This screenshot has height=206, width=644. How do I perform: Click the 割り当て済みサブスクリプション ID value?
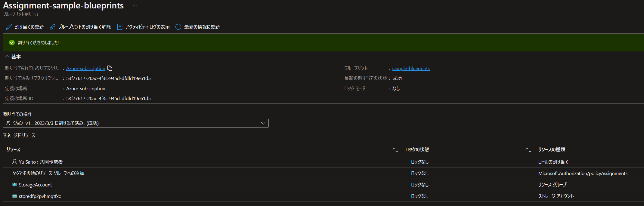[108, 78]
